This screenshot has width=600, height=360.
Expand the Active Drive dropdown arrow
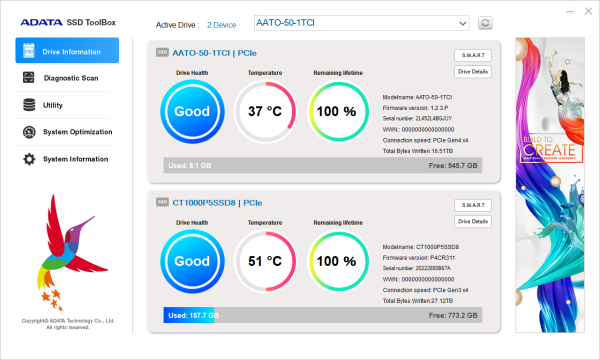(x=463, y=24)
